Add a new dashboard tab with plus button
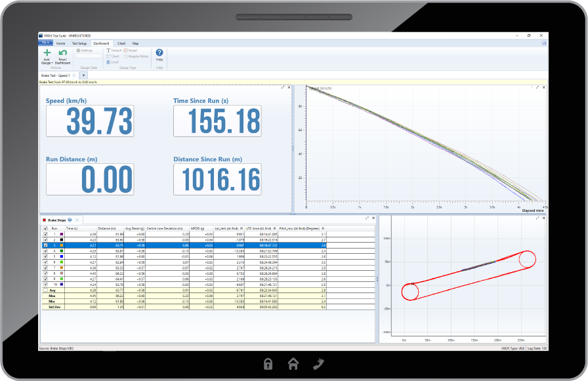The width and height of the screenshot is (588, 381). (82, 75)
